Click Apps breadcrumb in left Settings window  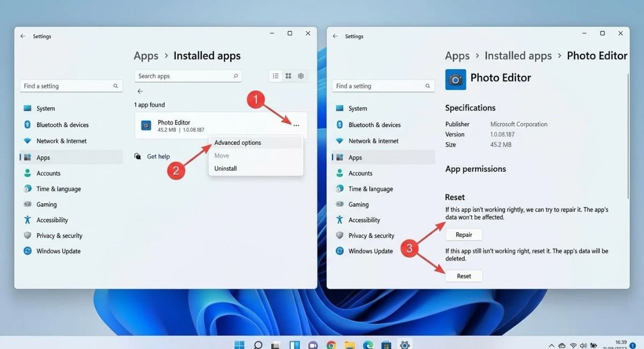coord(146,56)
